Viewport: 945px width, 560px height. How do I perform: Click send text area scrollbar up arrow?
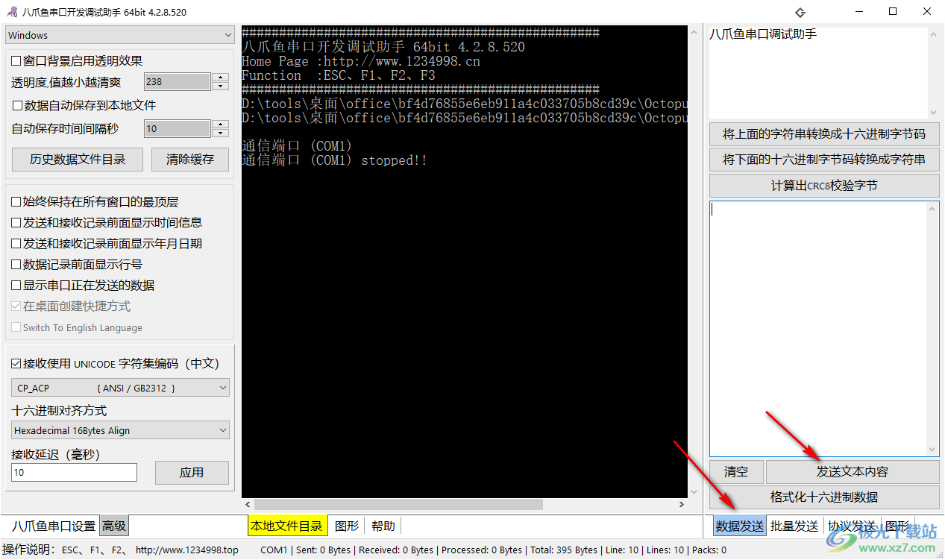point(932,207)
